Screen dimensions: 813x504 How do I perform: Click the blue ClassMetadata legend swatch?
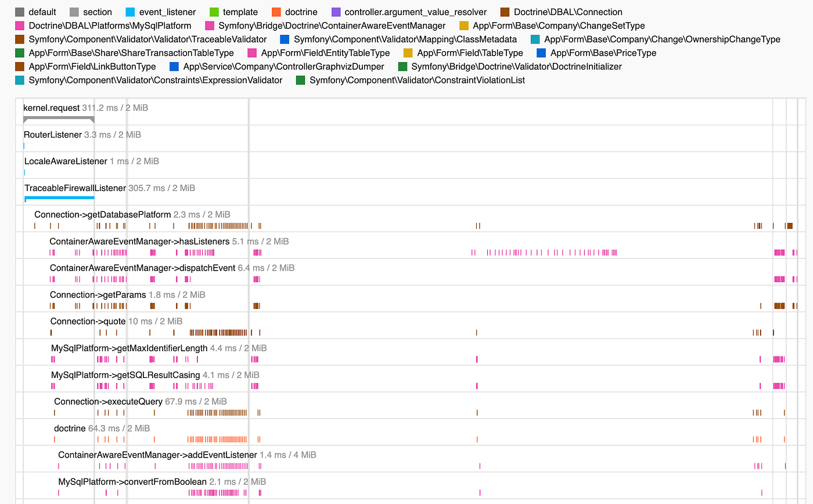[x=285, y=39]
